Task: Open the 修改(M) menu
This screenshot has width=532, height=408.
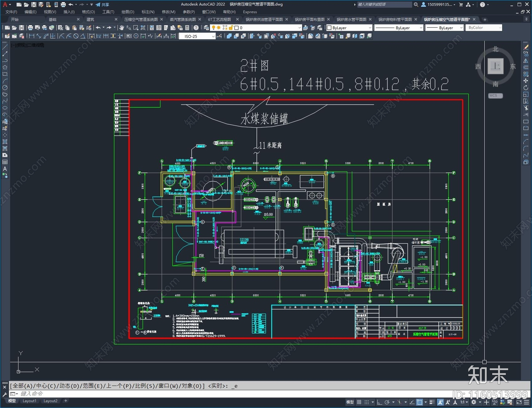Action: point(169,12)
